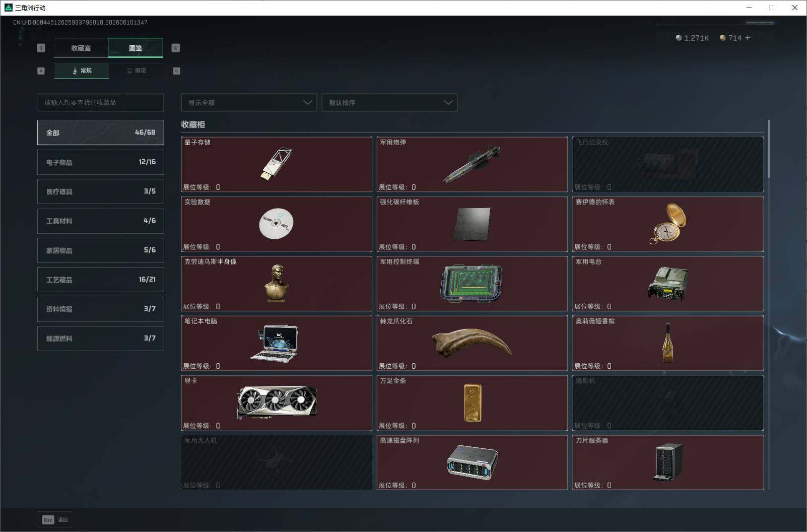Click the A key hint icon
Image resolution: width=807 pixels, height=532 pixels.
click(41, 71)
